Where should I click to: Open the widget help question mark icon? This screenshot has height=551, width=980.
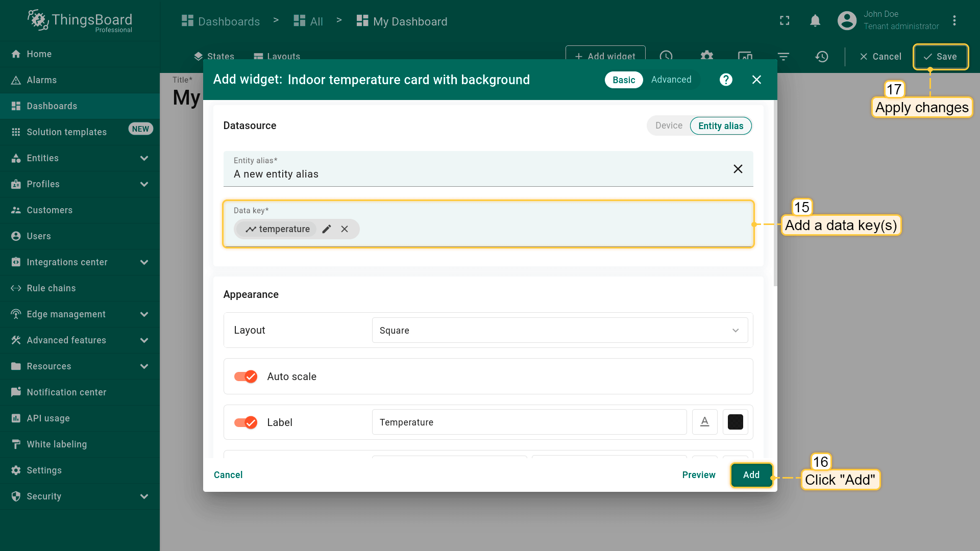726,80
